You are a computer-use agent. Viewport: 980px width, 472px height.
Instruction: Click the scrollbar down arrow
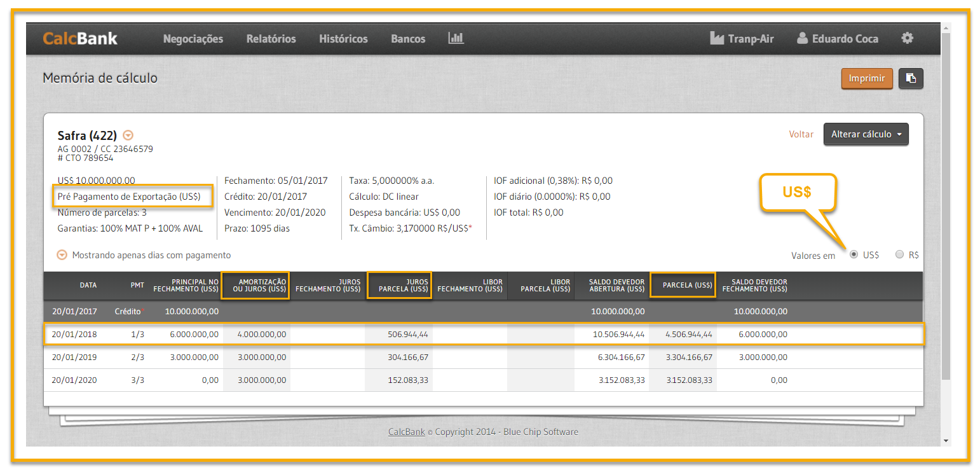[x=946, y=441]
